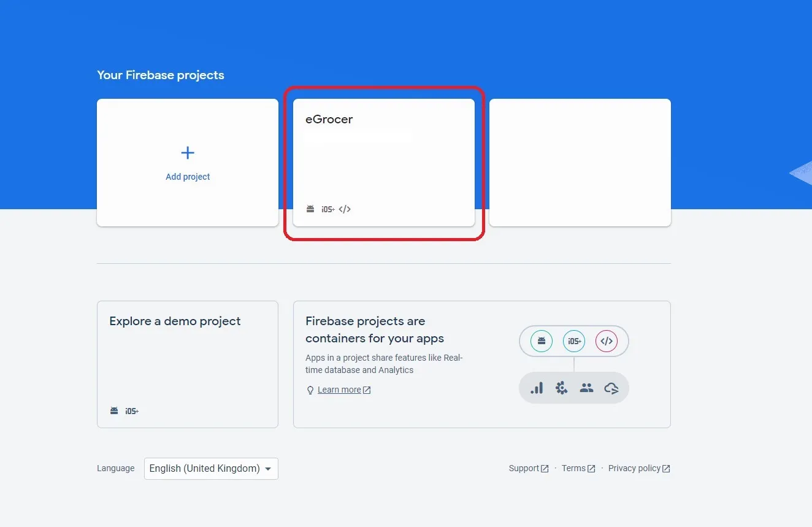This screenshot has width=812, height=527.
Task: Click the iOS+ icon on the demo project card
Action: click(132, 411)
